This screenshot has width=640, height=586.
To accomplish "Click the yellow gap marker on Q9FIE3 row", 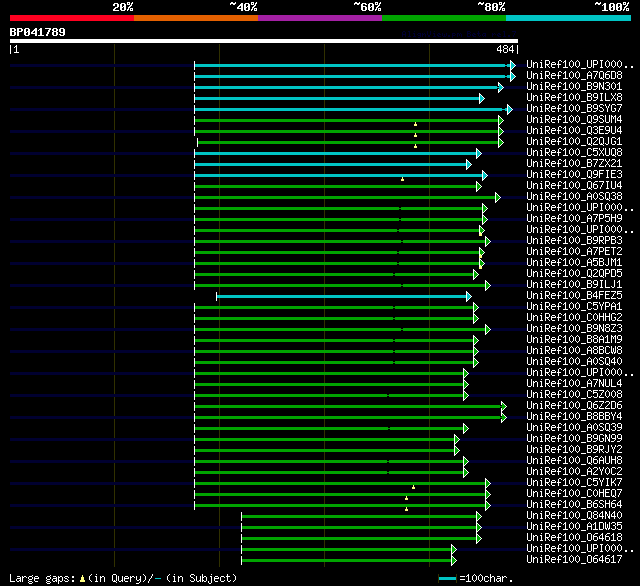I will (402, 179).
